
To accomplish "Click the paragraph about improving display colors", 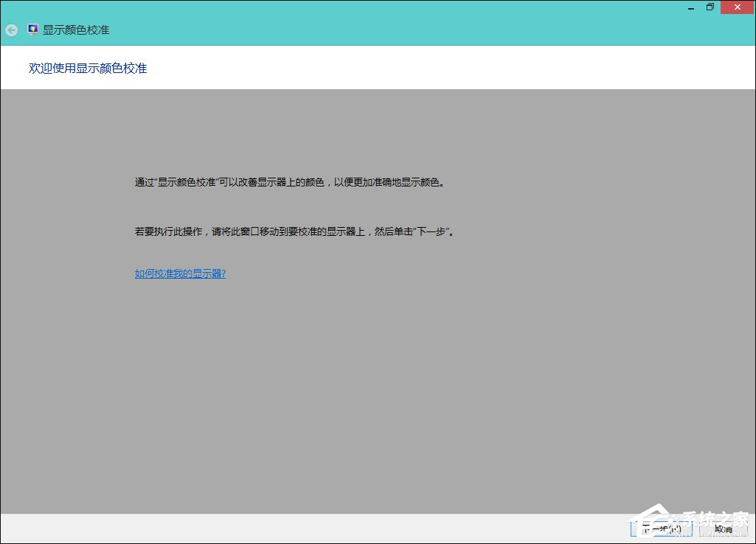I will coord(291,182).
